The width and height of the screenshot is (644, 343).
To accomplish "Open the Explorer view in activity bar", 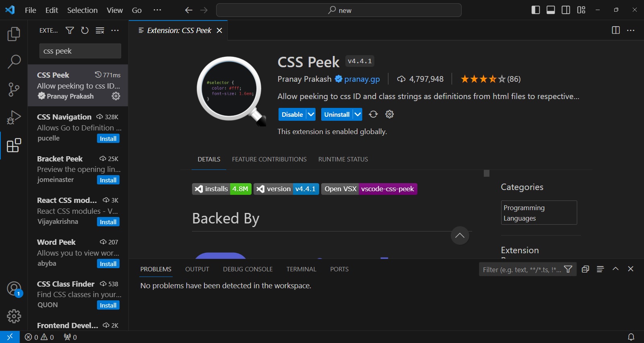I will [14, 34].
